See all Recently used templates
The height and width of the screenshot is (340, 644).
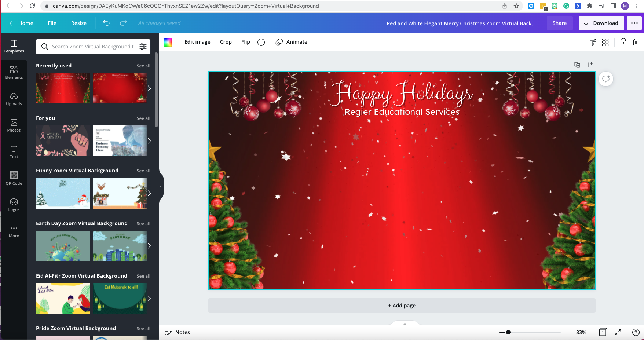pos(143,66)
